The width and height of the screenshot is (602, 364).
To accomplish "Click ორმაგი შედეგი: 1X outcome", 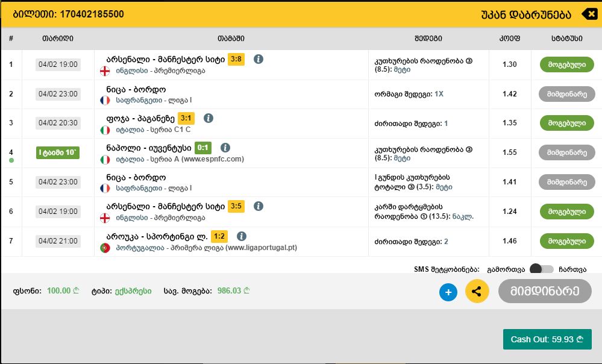I will [x=409, y=94].
